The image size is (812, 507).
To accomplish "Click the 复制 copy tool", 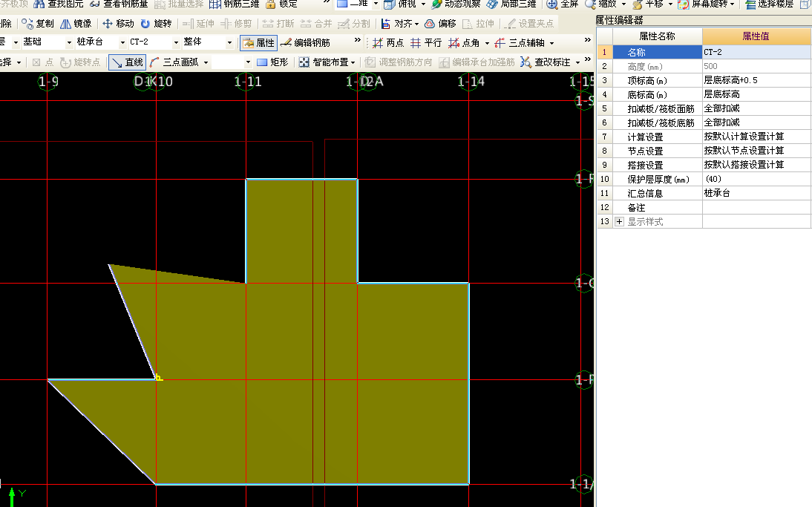I will [38, 24].
